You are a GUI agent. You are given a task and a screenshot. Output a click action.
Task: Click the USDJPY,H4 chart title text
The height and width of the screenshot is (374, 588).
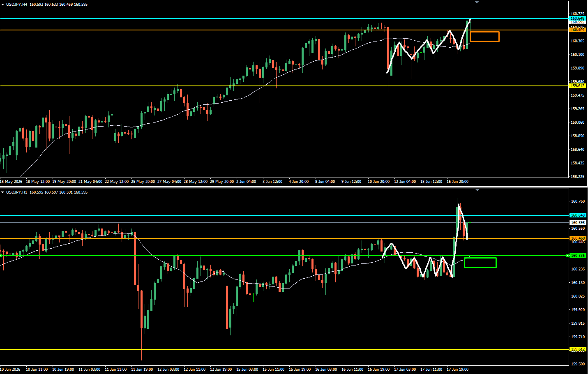point(16,5)
